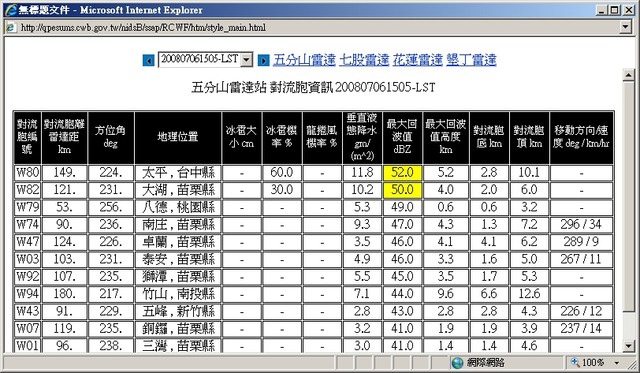Click VIL value 11.8

coord(362,172)
